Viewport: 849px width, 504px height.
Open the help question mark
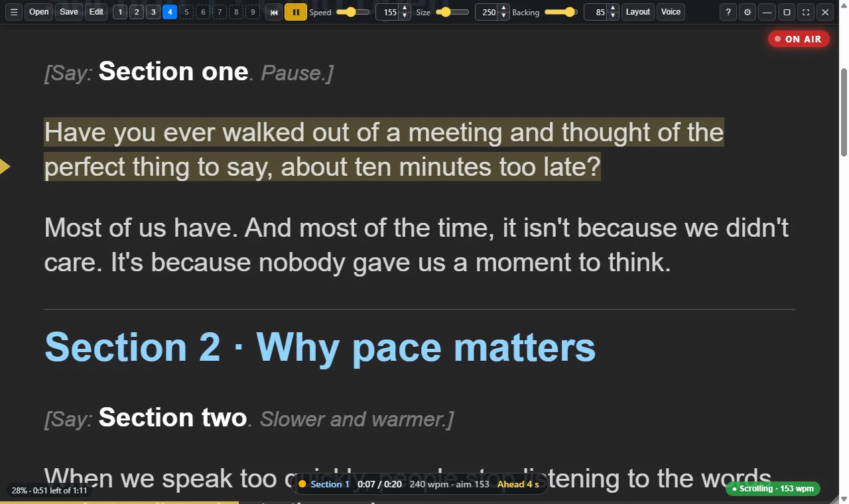[x=728, y=12]
